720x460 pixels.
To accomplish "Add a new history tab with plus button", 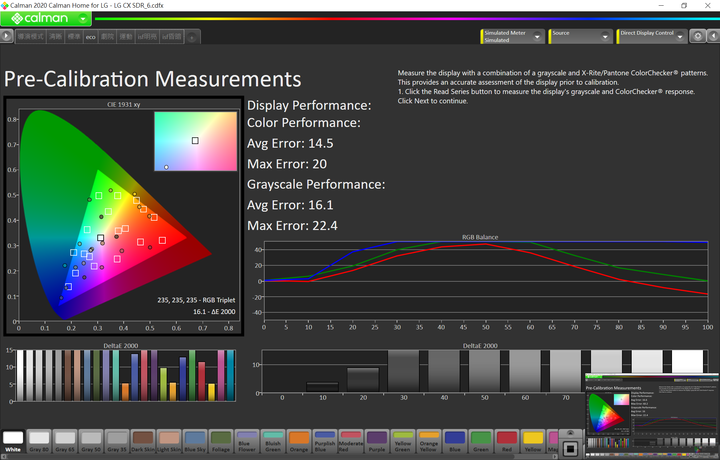I will coord(192,37).
